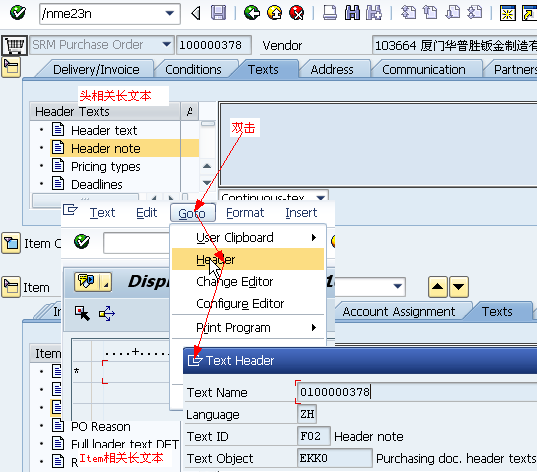The height and width of the screenshot is (472, 537).
Task: Select the Header text tree item
Action: (x=104, y=131)
